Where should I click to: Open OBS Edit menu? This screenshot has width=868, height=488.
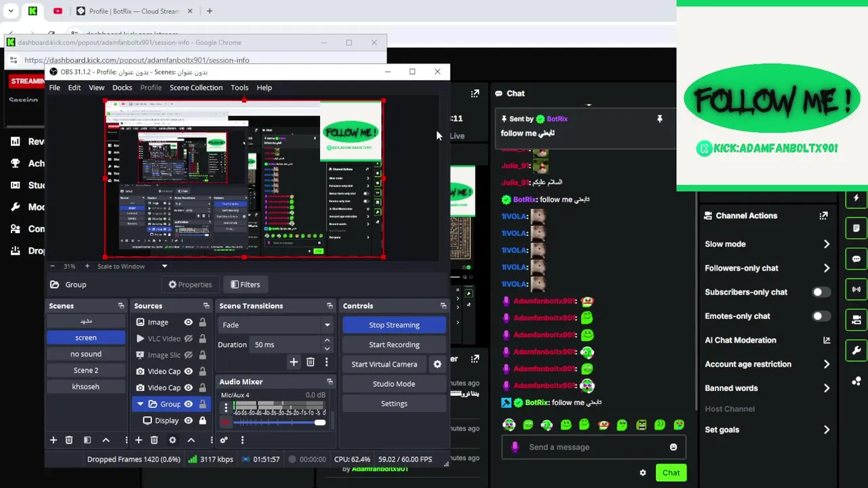tap(75, 87)
